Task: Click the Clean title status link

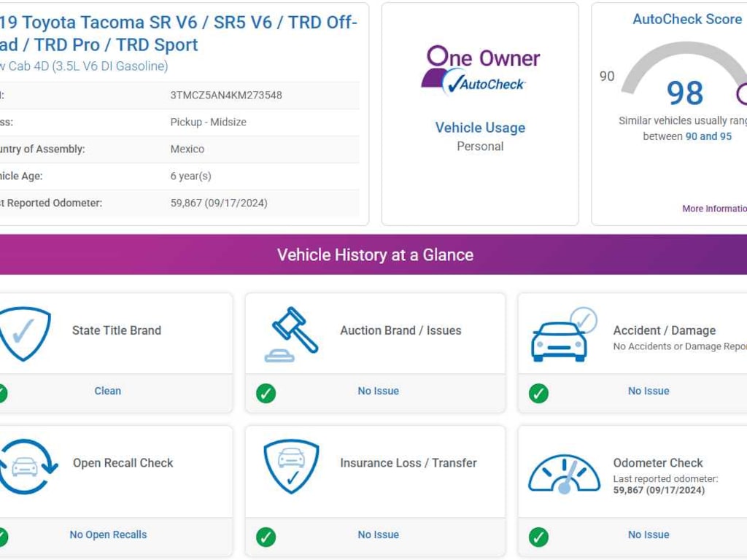Action: (107, 391)
